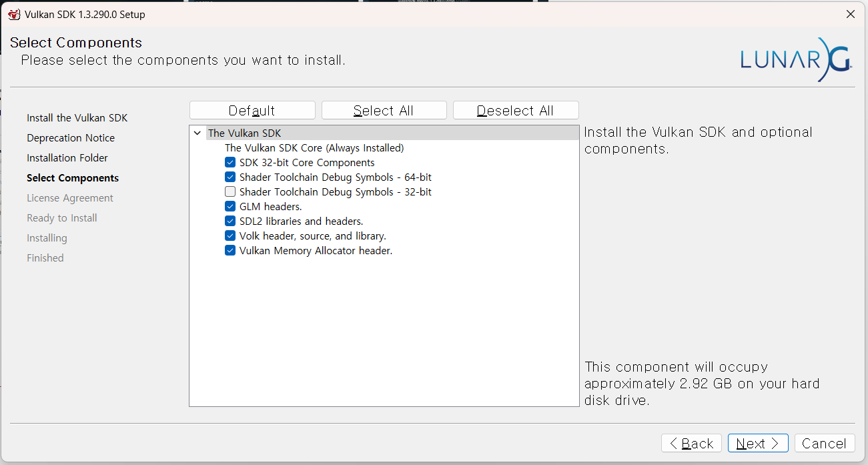Collapse The Vulkan SDK tree node
This screenshot has width=868, height=465.
pos(197,133)
